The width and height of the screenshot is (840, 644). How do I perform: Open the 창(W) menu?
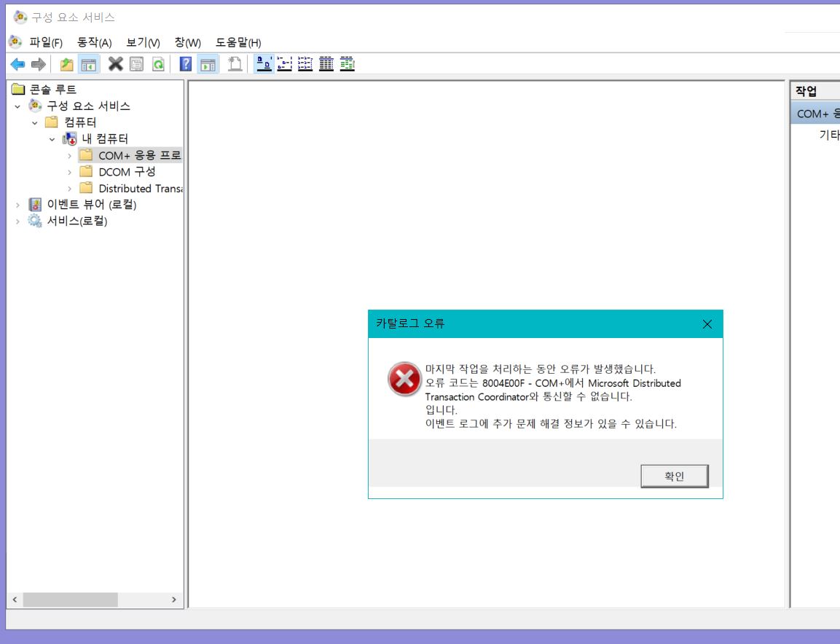pos(187,42)
